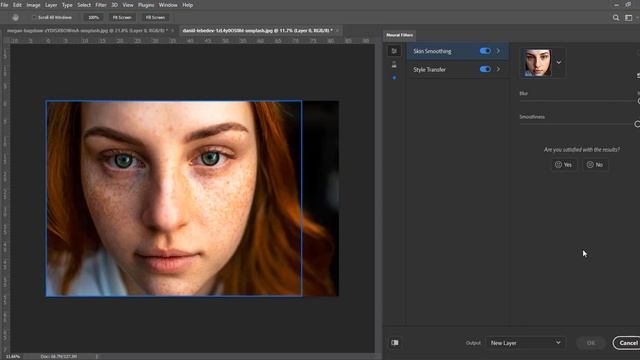Screen dimensions: 640x360
Task: Close the daniil-lebedev document tab
Action: tap(338, 31)
